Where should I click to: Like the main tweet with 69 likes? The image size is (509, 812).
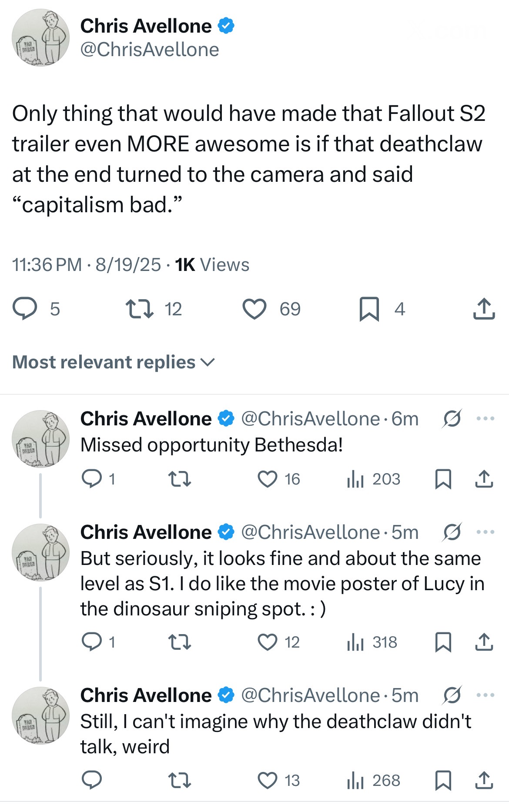coord(254,309)
